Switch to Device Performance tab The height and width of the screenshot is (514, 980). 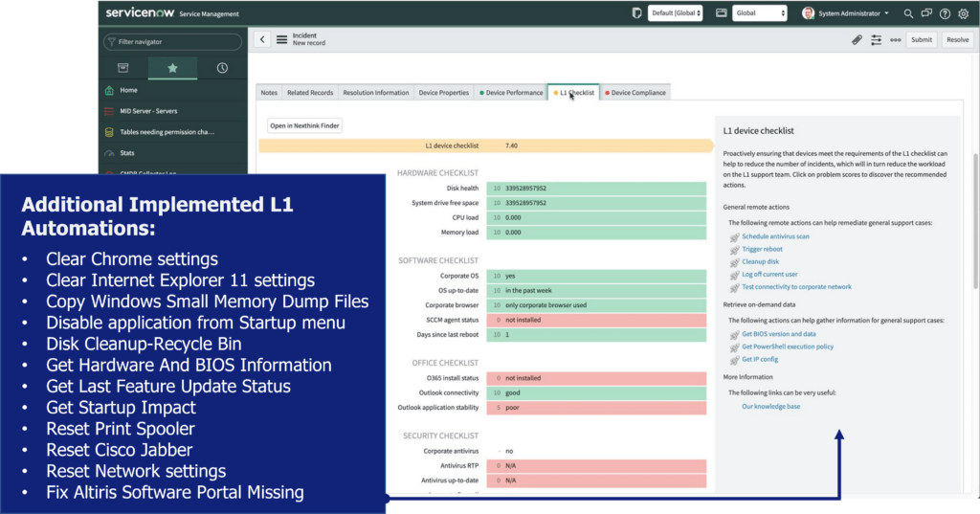coord(511,93)
